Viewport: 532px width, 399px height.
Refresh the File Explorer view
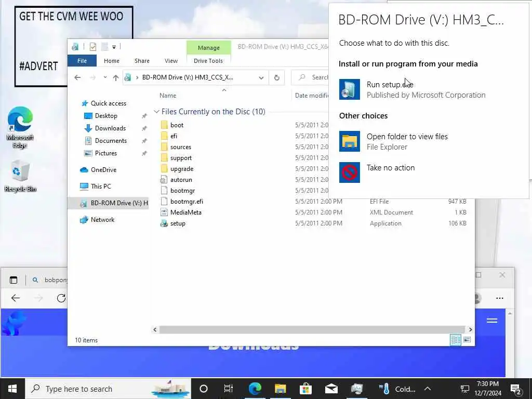[x=277, y=78]
